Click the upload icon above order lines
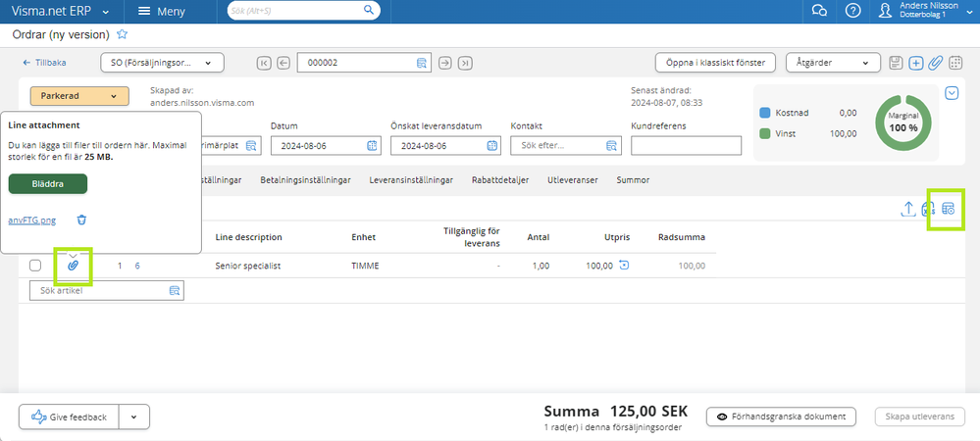This screenshot has width=980, height=441. pos(907,209)
